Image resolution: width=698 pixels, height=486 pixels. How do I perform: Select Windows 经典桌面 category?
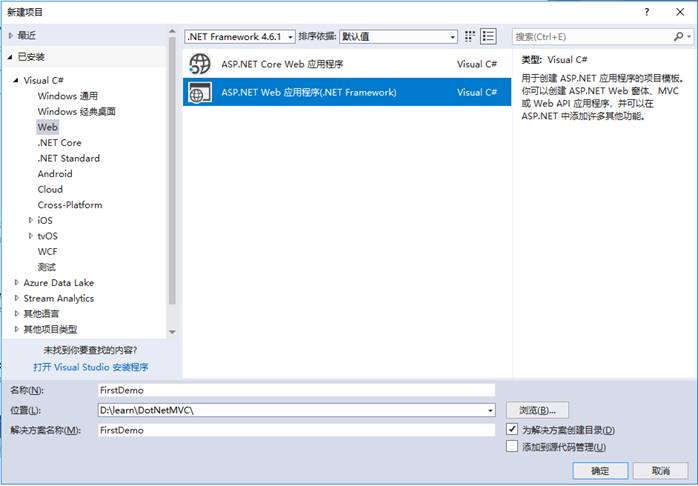click(x=77, y=111)
